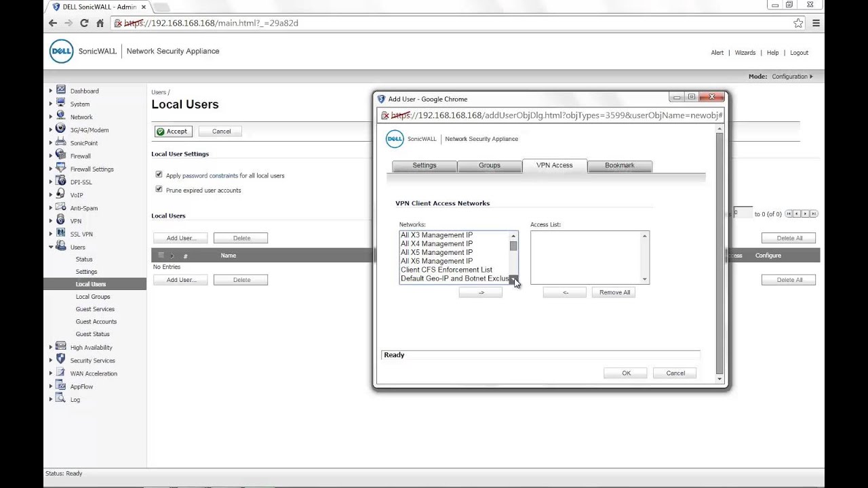
Task: Click the browser home icon
Action: click(100, 23)
